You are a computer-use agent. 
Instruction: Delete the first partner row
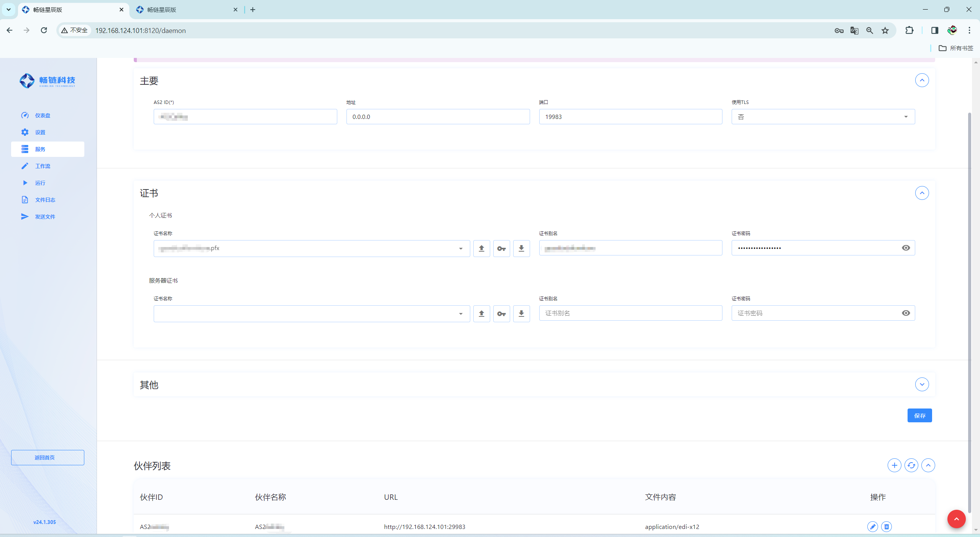[x=886, y=527]
